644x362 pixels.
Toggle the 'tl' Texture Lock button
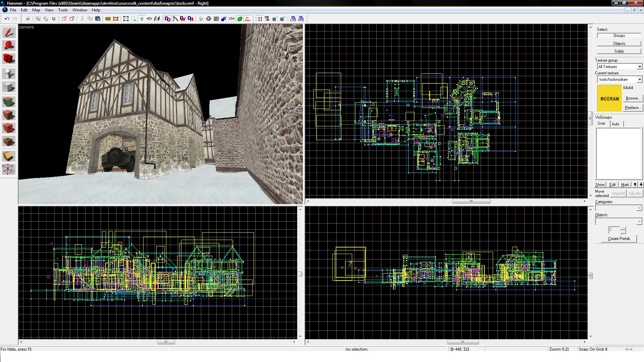(142, 19)
